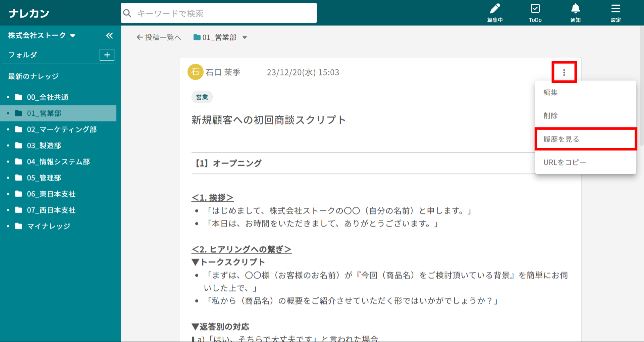Open 最新のナレッジ in sidebar
The height and width of the screenshot is (342, 644).
tap(34, 77)
